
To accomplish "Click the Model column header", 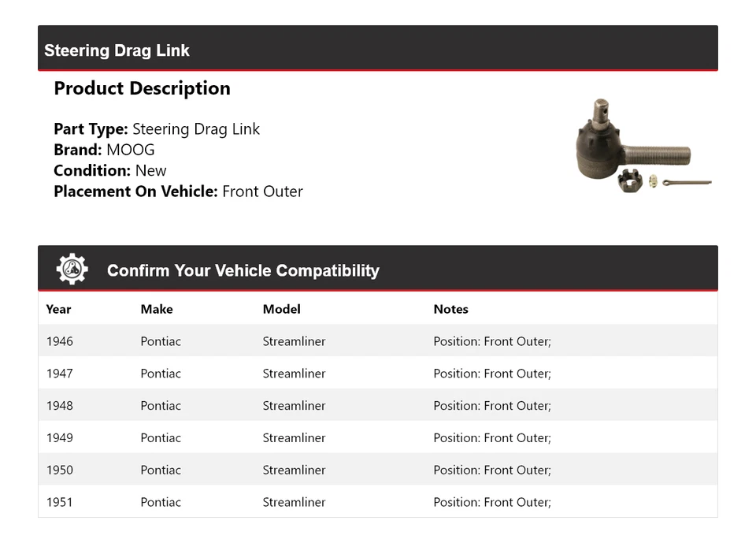I will pyautogui.click(x=281, y=309).
